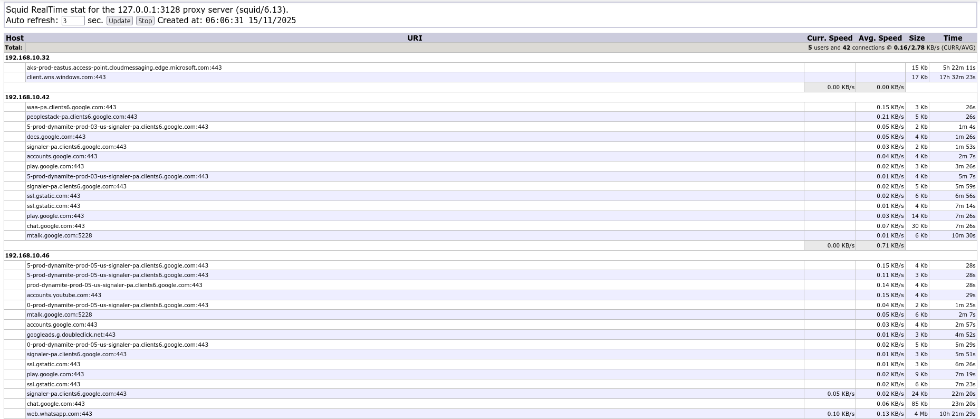The image size is (980, 419).
Task: Stop the auto refresh
Action: pos(145,21)
